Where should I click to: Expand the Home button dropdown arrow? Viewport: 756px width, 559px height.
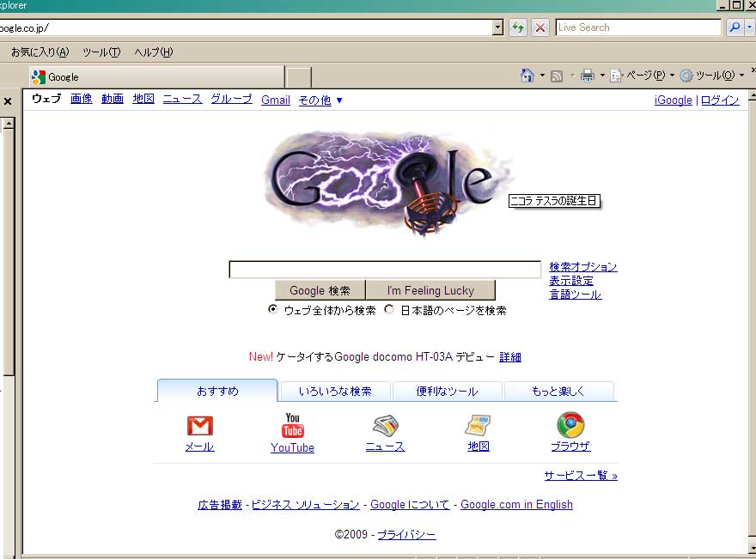[542, 76]
